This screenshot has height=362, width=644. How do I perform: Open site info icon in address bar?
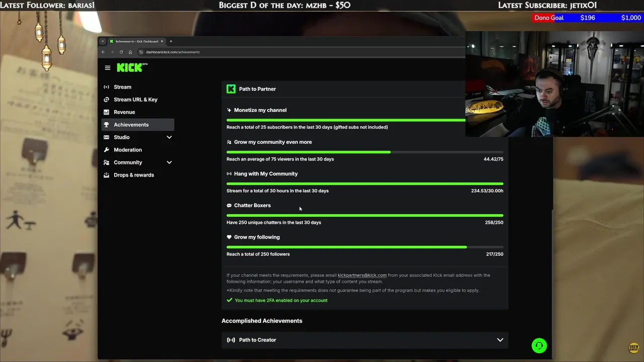click(141, 52)
